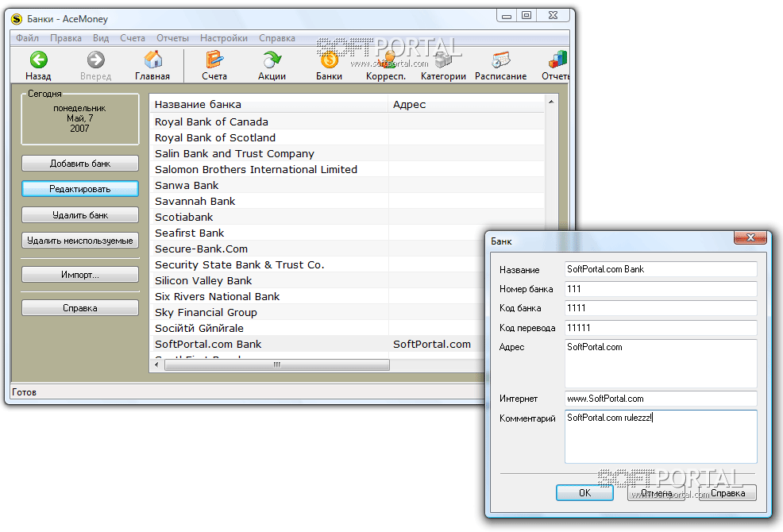Open the Счета menu
783x532 pixels.
tap(133, 38)
